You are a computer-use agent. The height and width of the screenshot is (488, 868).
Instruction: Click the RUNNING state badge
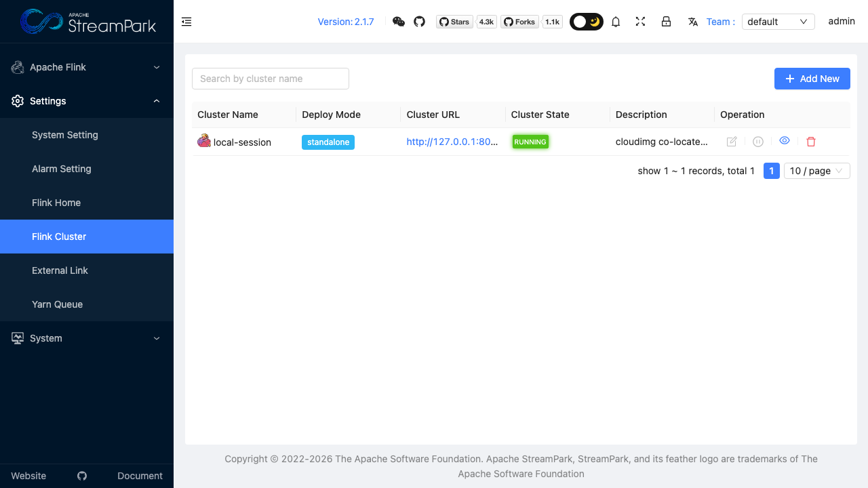[x=530, y=142]
